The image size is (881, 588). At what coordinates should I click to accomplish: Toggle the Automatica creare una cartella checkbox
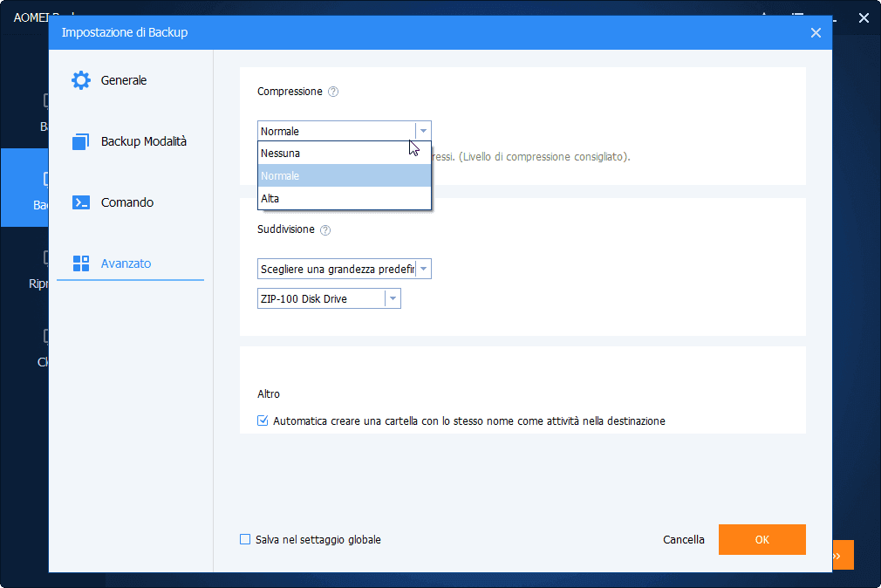pos(263,420)
